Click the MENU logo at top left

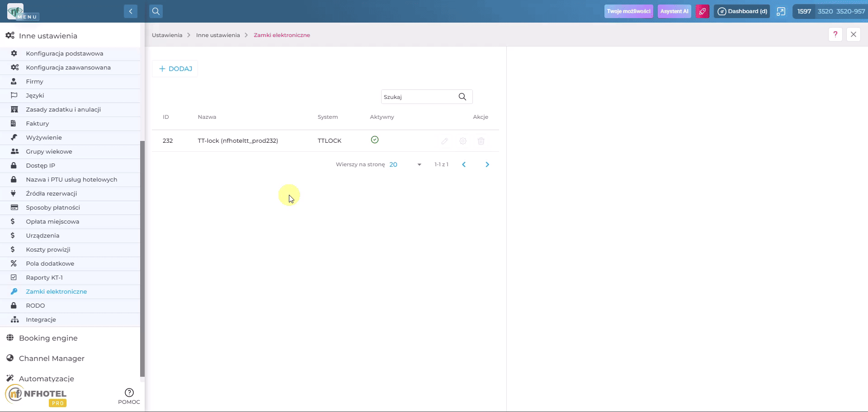(x=23, y=12)
